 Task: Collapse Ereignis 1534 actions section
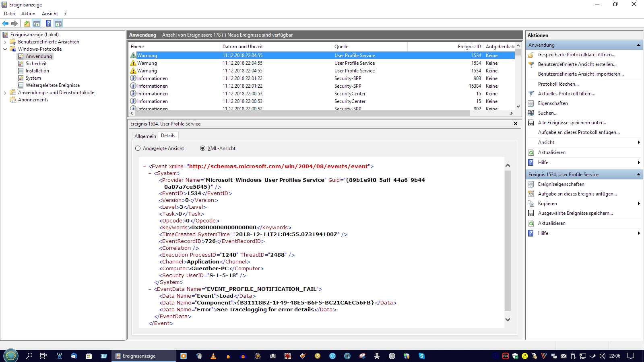(638, 175)
